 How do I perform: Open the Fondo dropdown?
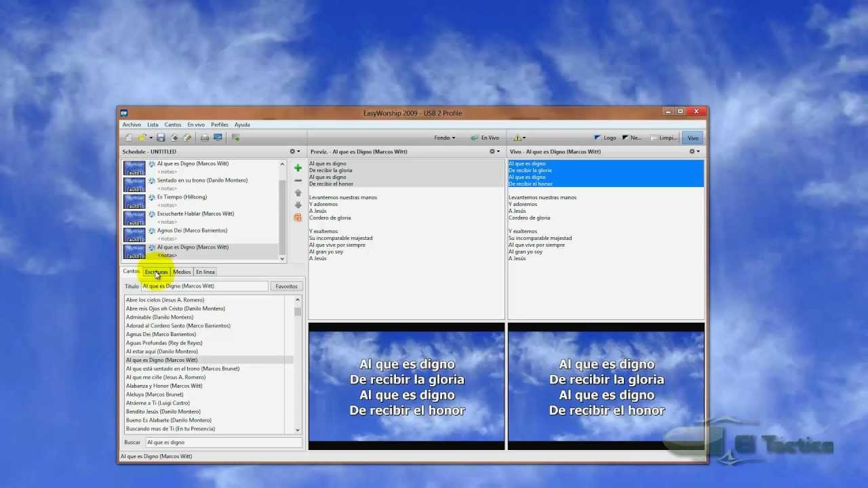tap(445, 138)
